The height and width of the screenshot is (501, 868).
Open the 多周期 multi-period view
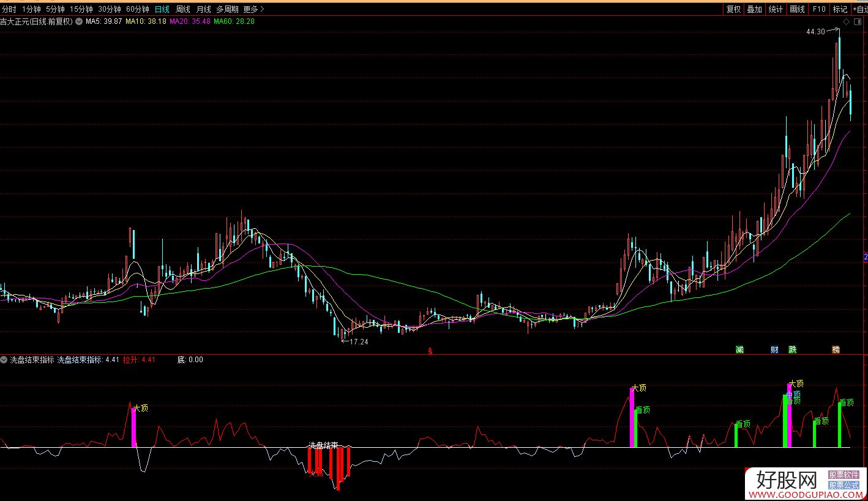227,9
